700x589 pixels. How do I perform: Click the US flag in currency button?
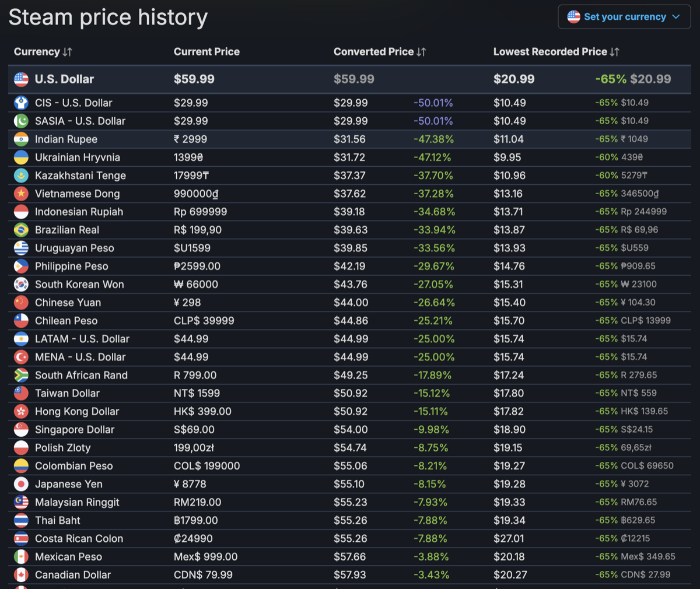574,17
